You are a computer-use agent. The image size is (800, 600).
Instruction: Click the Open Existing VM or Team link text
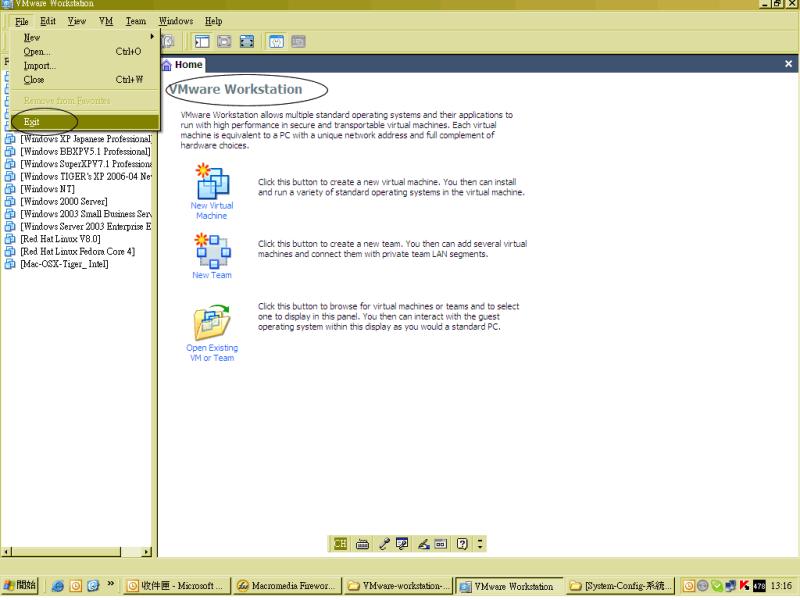tap(212, 353)
